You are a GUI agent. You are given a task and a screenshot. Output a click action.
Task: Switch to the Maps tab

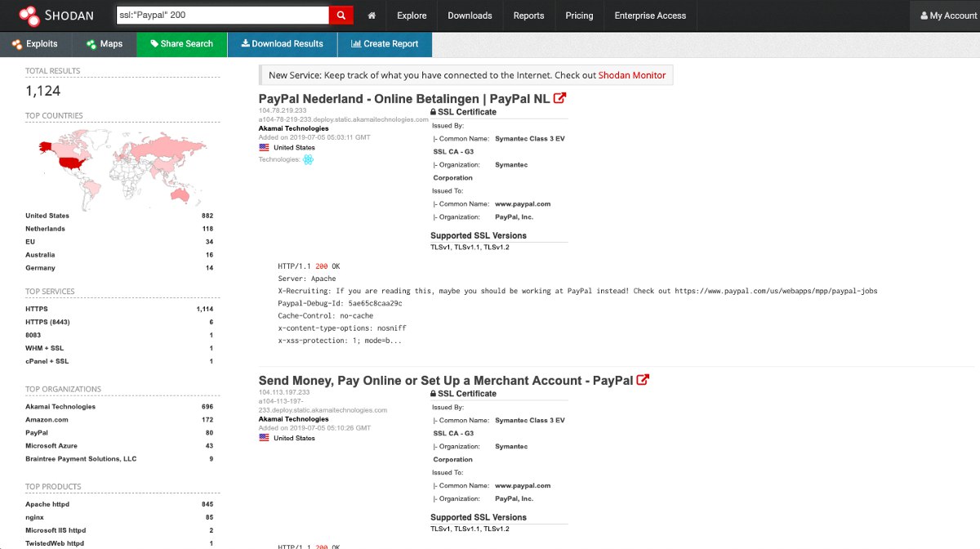coord(105,44)
